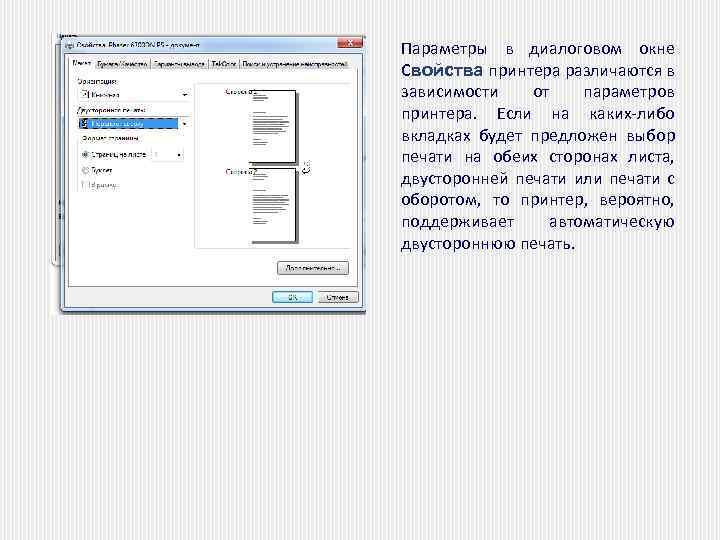Click the Дополнительно button

[x=313, y=268]
